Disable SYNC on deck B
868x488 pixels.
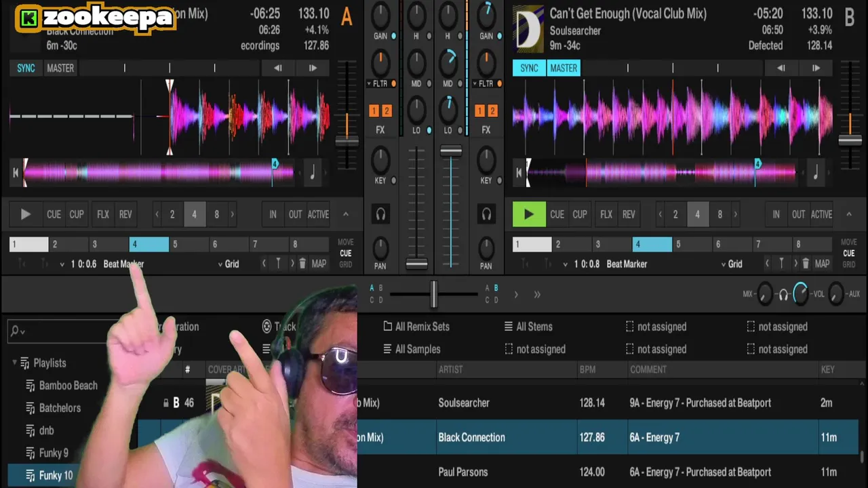tap(529, 68)
